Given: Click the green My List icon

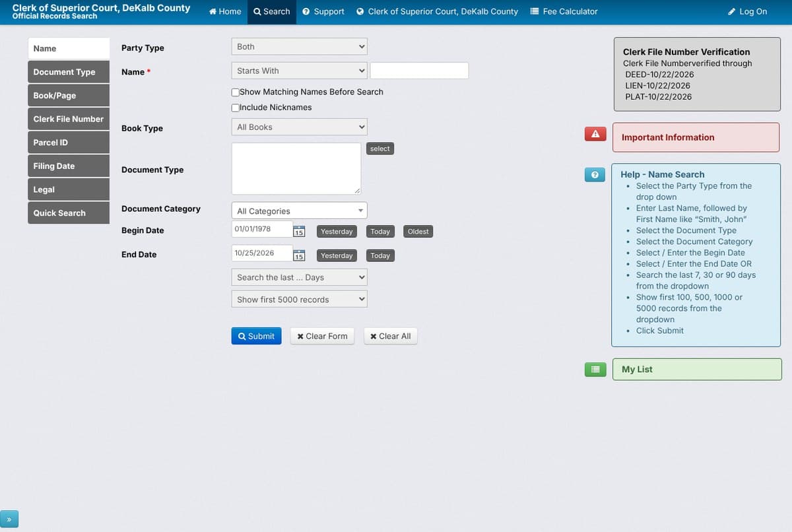Looking at the screenshot, I should (595, 370).
